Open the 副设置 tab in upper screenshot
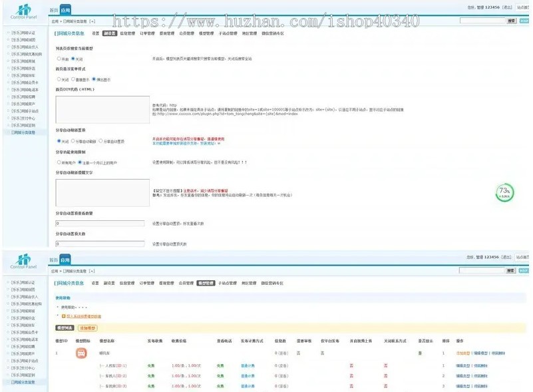Screen dimensions: 533x392 pyautogui.click(x=110, y=33)
